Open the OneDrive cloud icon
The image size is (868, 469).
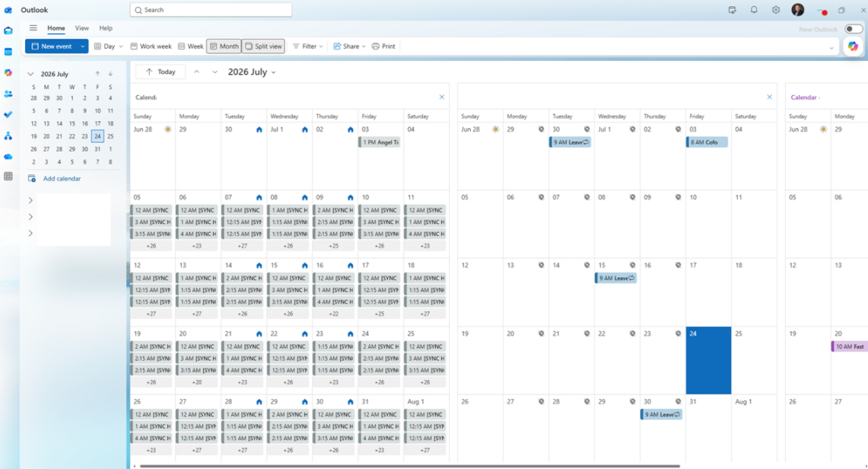click(8, 157)
